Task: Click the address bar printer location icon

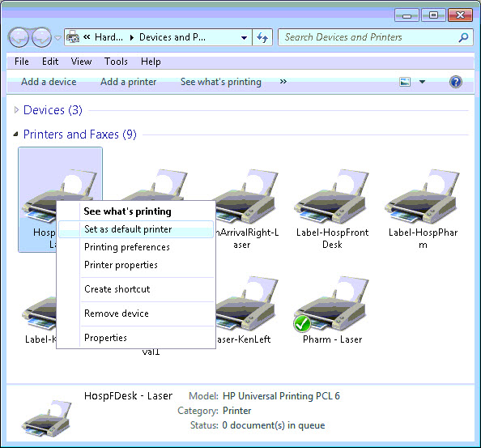Action: [73, 37]
